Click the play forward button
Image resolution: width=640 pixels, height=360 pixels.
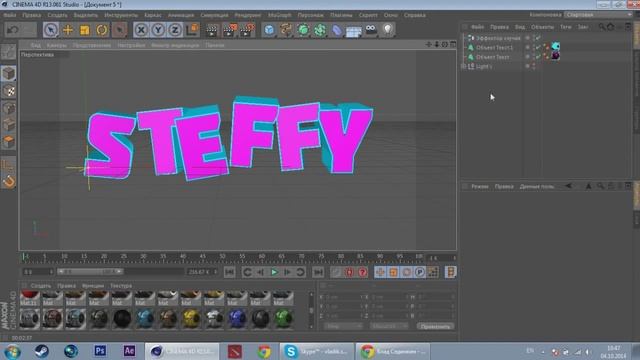(x=274, y=272)
